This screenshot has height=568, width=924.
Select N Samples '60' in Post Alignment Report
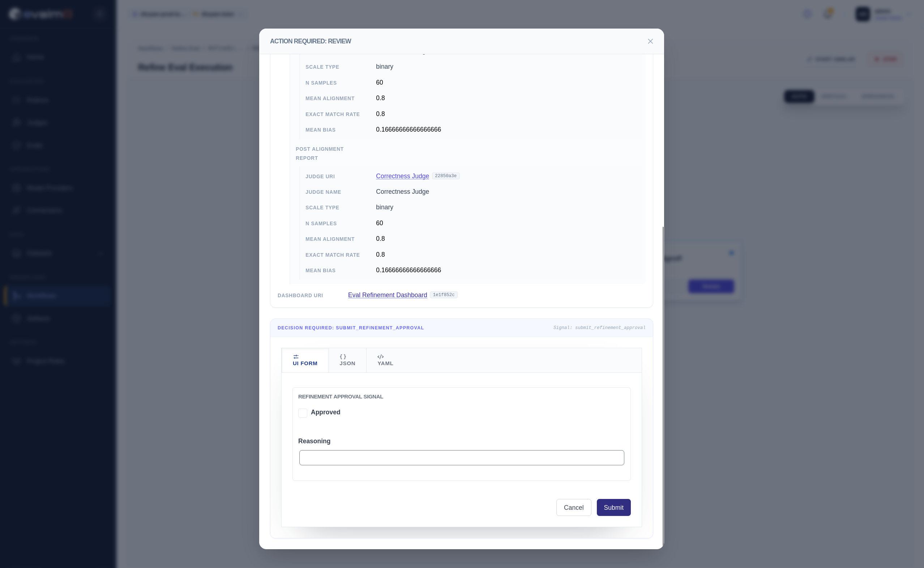click(379, 223)
